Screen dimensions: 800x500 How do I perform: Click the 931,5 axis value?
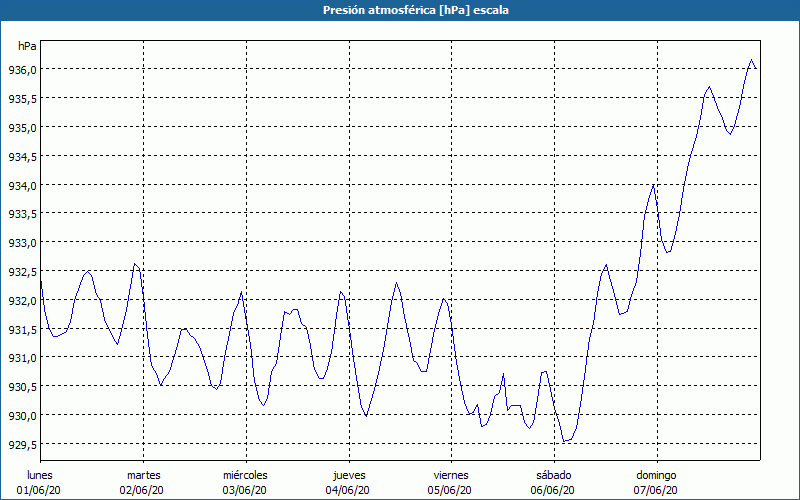[x=22, y=330]
